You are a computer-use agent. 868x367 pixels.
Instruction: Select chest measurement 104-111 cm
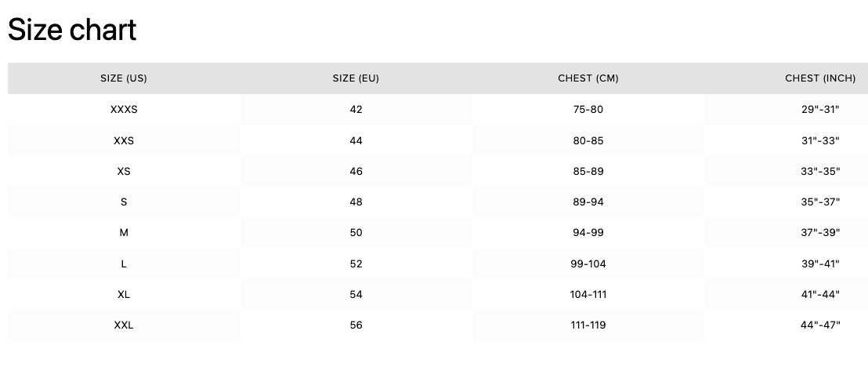(588, 294)
